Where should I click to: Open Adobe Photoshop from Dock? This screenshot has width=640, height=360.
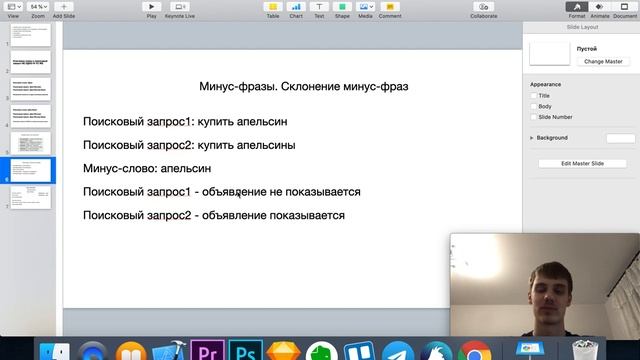point(245,350)
